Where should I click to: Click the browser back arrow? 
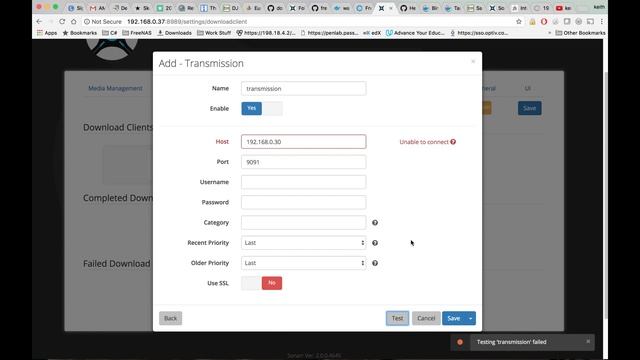39,21
